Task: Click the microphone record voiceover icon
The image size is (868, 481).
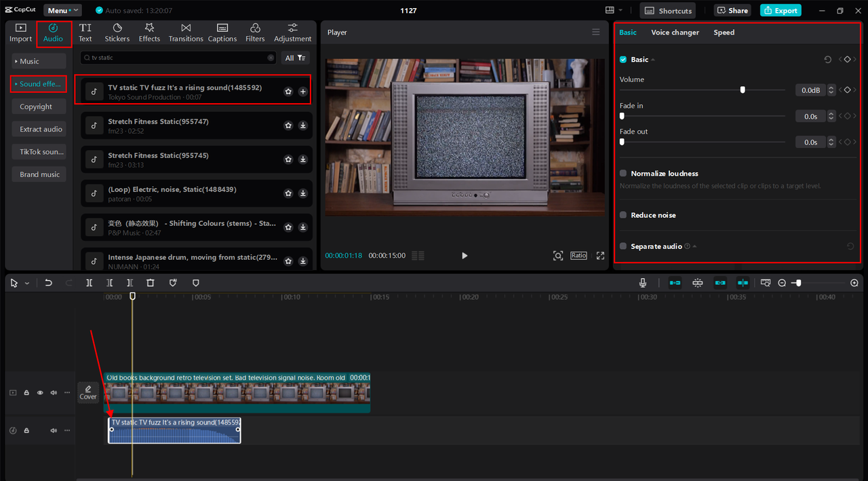Action: [643, 283]
